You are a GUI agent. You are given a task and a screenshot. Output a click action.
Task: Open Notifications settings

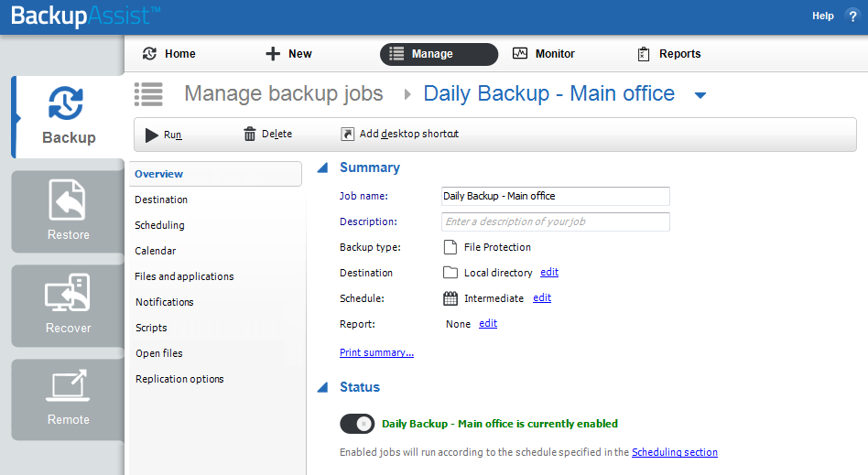click(x=165, y=302)
